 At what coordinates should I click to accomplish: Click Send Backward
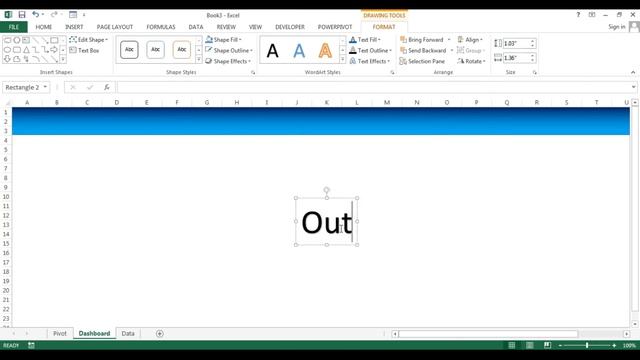[423, 50]
